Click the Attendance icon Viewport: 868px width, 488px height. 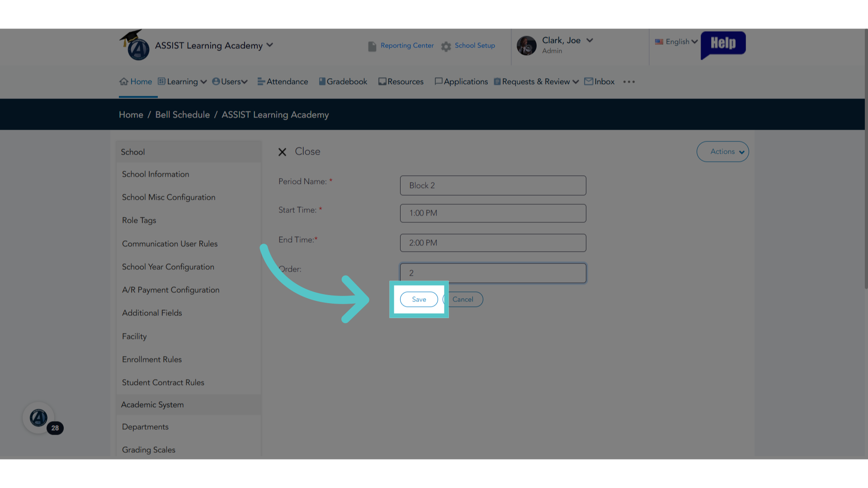tap(261, 81)
